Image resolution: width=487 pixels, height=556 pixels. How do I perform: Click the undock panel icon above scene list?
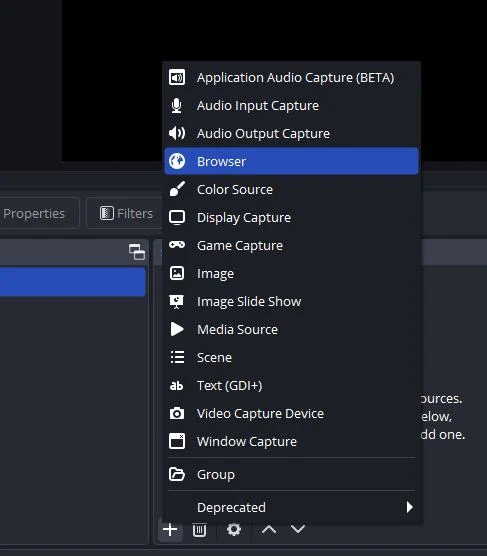(137, 252)
